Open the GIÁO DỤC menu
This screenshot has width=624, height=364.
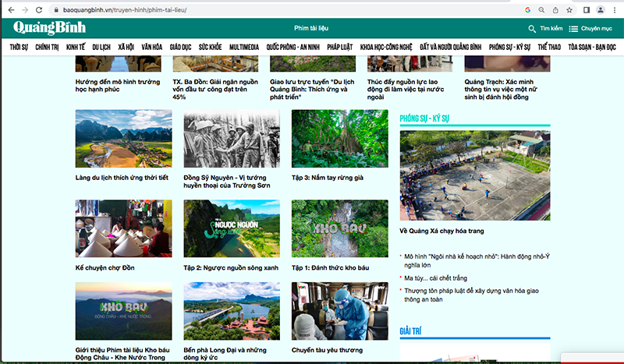click(180, 47)
